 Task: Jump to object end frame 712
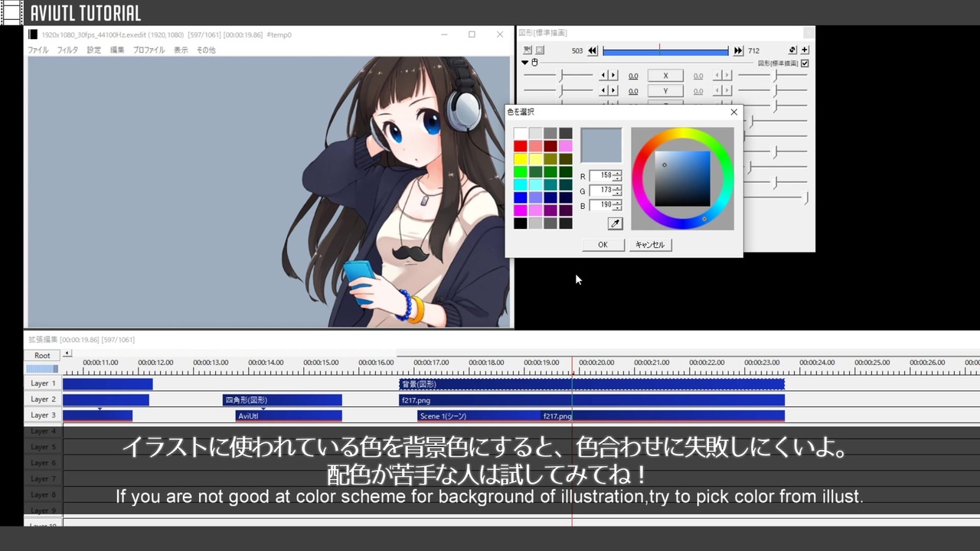coord(738,51)
